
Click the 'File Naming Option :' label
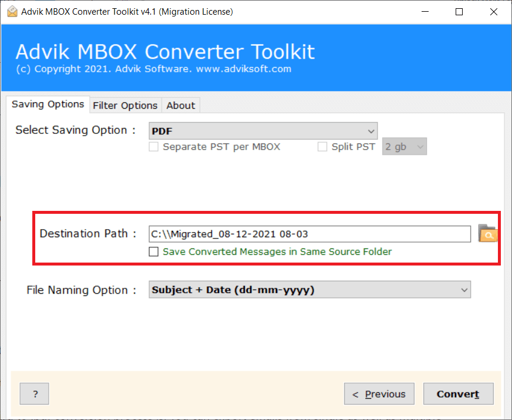coord(81,290)
